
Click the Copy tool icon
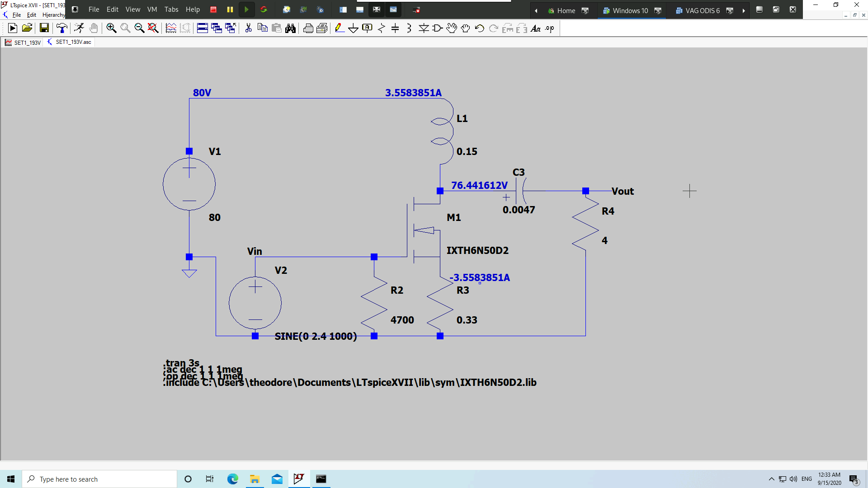(262, 28)
